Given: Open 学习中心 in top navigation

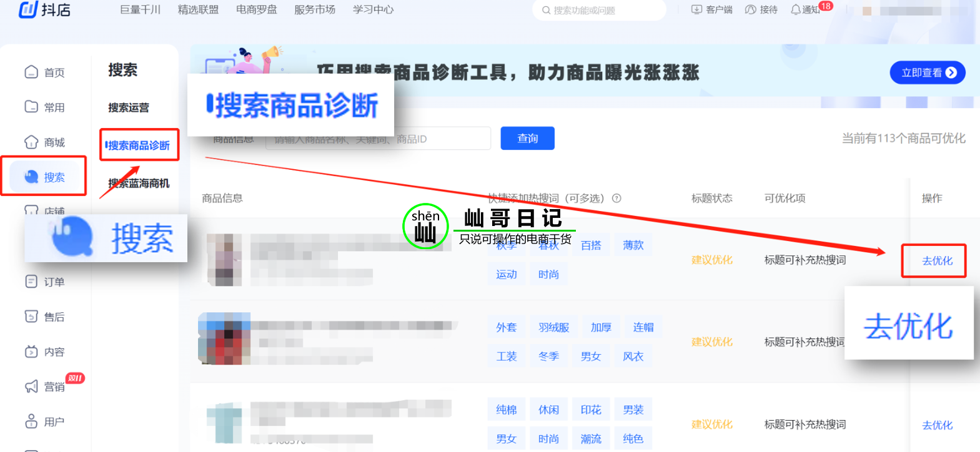Looking at the screenshot, I should [374, 9].
